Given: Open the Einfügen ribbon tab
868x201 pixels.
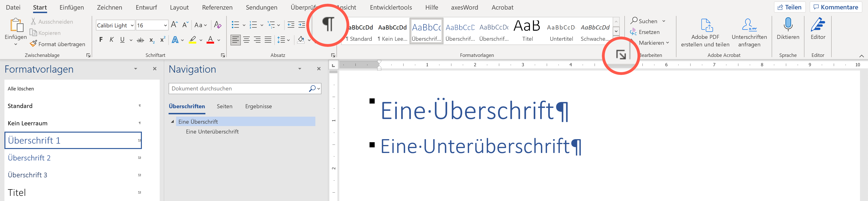Looking at the screenshot, I should 72,7.
